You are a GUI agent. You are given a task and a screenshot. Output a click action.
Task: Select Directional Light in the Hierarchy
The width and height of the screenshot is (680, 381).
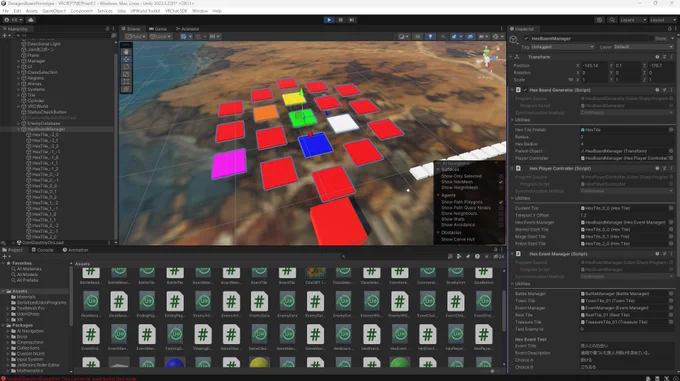44,44
